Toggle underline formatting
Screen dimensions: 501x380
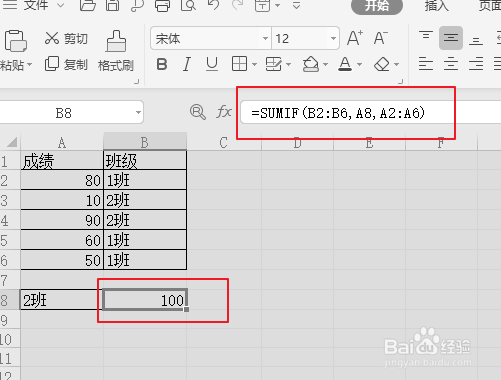coord(212,64)
